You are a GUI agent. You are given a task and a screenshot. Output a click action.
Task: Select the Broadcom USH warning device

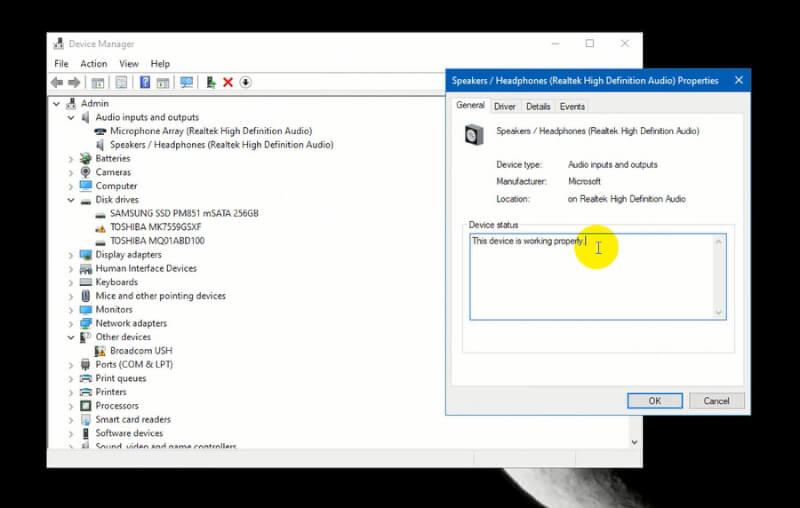coord(141,351)
